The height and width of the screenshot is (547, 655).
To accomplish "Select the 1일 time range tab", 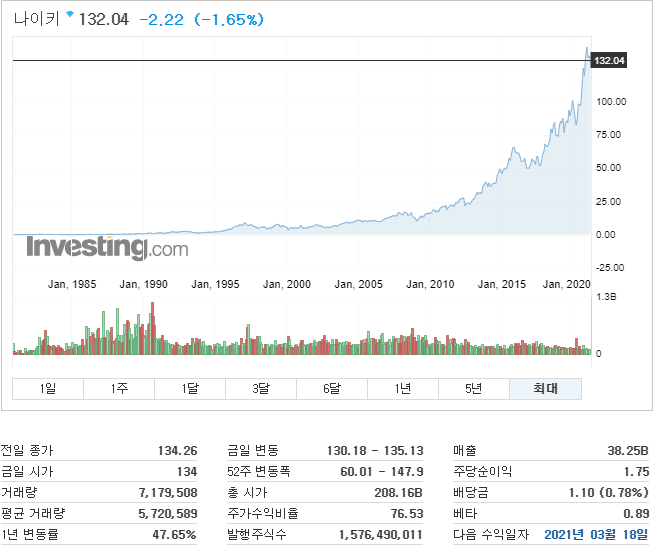I will (48, 389).
